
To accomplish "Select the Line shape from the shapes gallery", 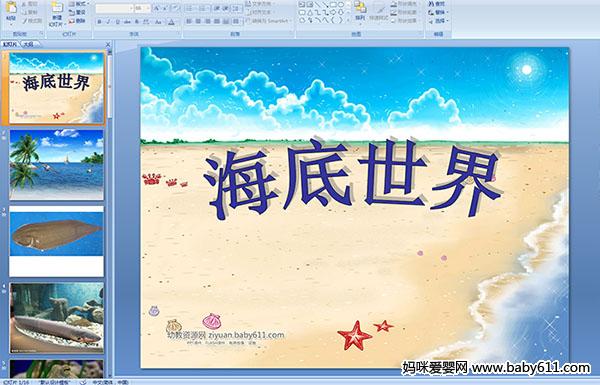I will point(317,5).
